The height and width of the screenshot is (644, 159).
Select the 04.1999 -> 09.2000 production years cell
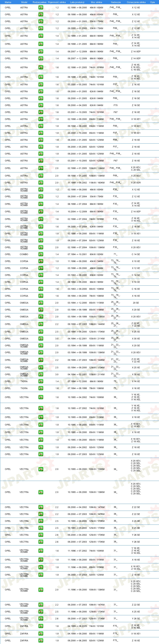(x=77, y=633)
